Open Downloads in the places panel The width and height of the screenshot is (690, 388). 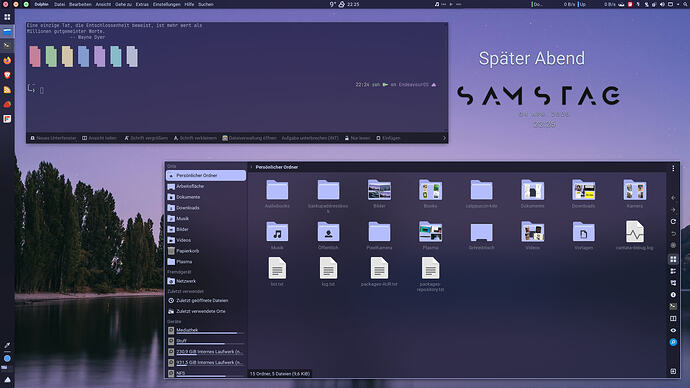206,208
